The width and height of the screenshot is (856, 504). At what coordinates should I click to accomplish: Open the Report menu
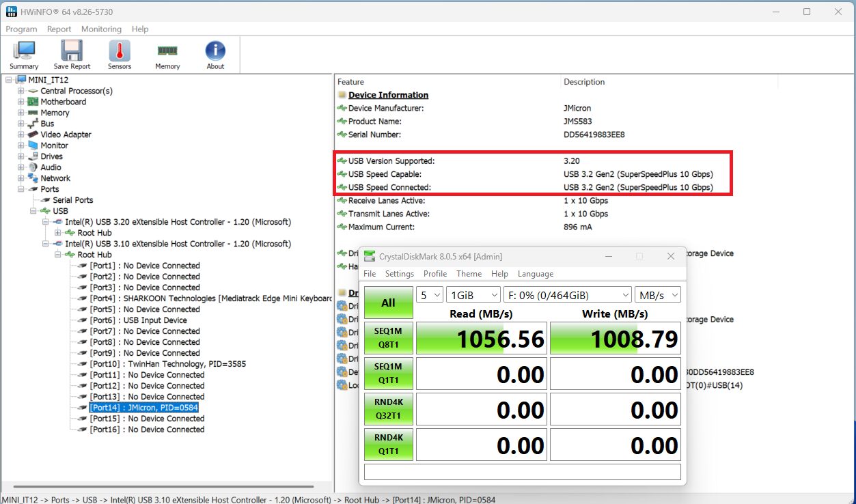point(59,29)
